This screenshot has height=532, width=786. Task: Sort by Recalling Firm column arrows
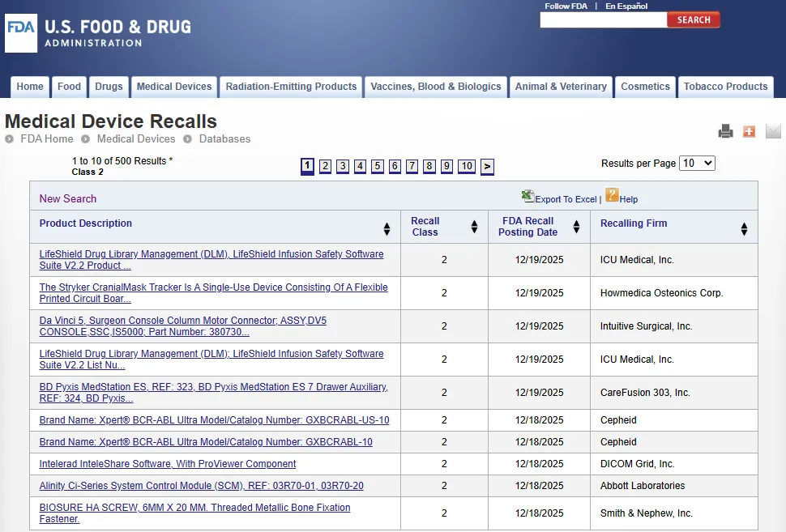[744, 229]
